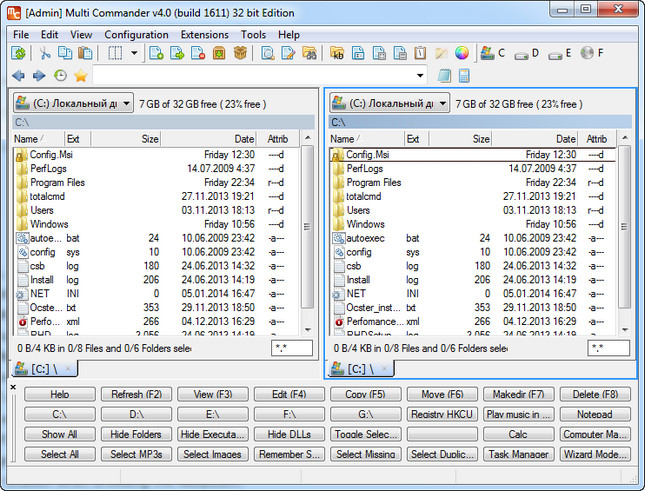Click the Refresh icon in the toolbar

(x=18, y=53)
